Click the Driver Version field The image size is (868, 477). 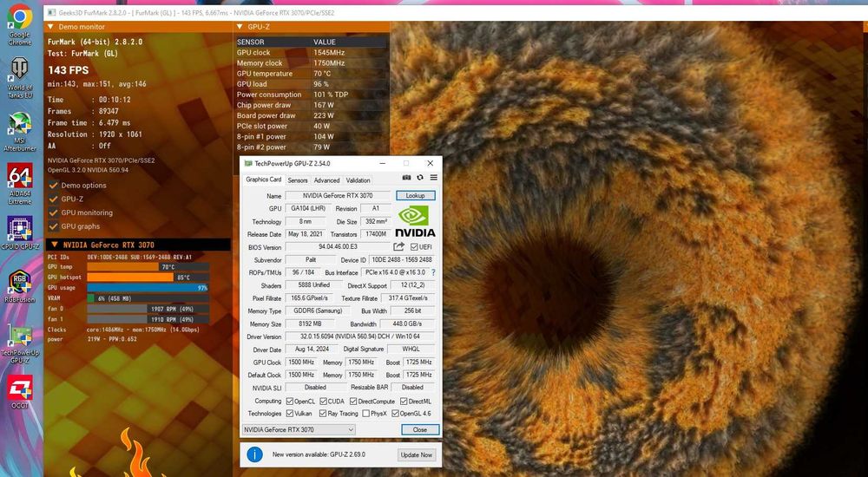[x=360, y=337]
